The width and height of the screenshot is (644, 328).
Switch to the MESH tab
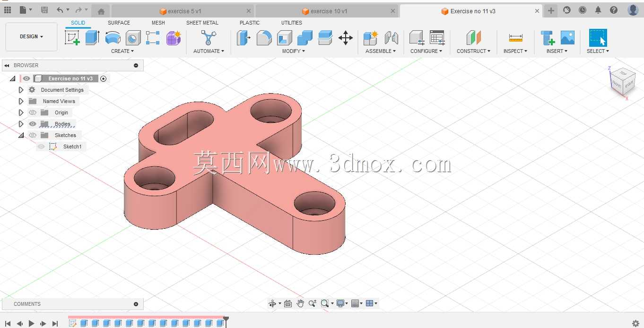pyautogui.click(x=158, y=23)
